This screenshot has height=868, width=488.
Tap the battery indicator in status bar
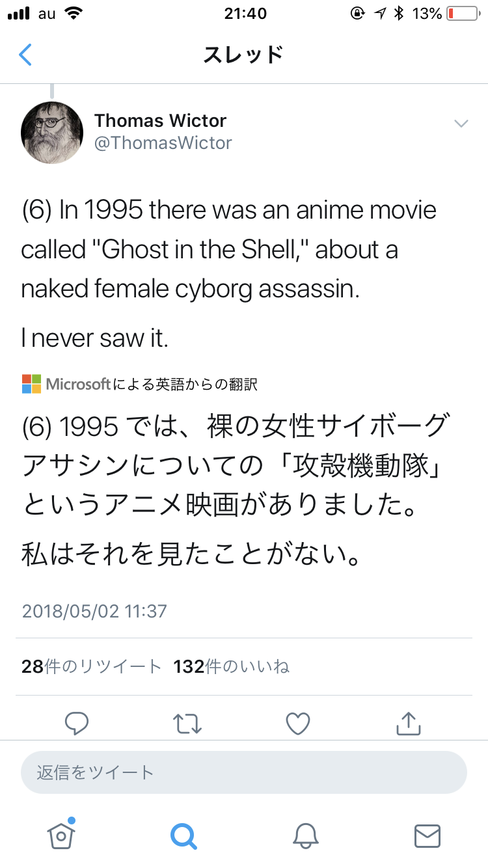tap(462, 14)
